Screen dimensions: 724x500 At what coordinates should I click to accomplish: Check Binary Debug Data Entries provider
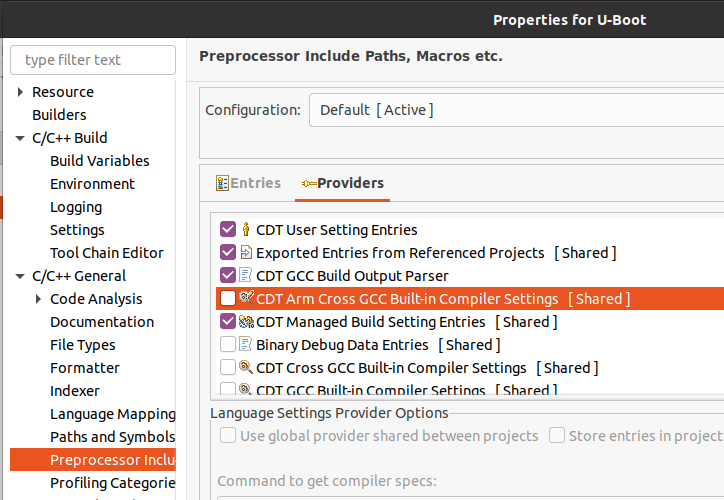click(228, 344)
